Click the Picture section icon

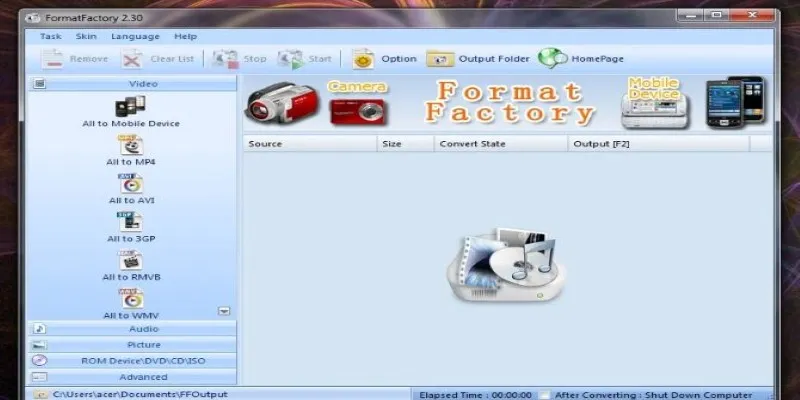39,345
